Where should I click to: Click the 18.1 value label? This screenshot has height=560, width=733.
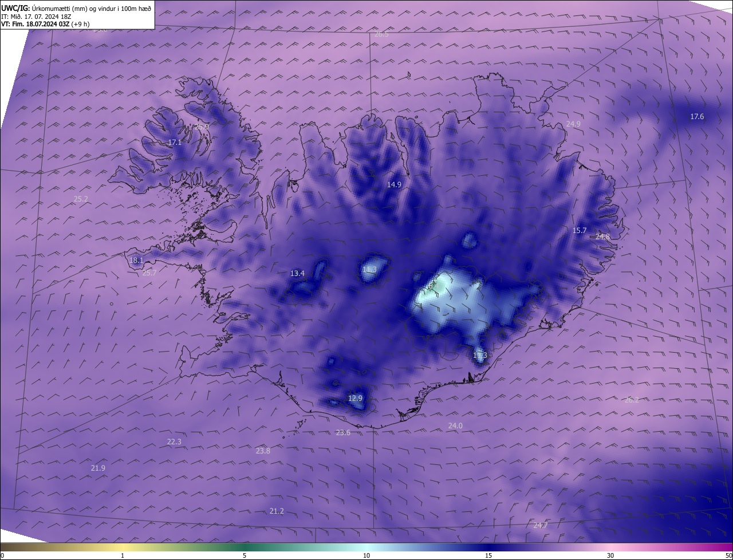point(136,260)
